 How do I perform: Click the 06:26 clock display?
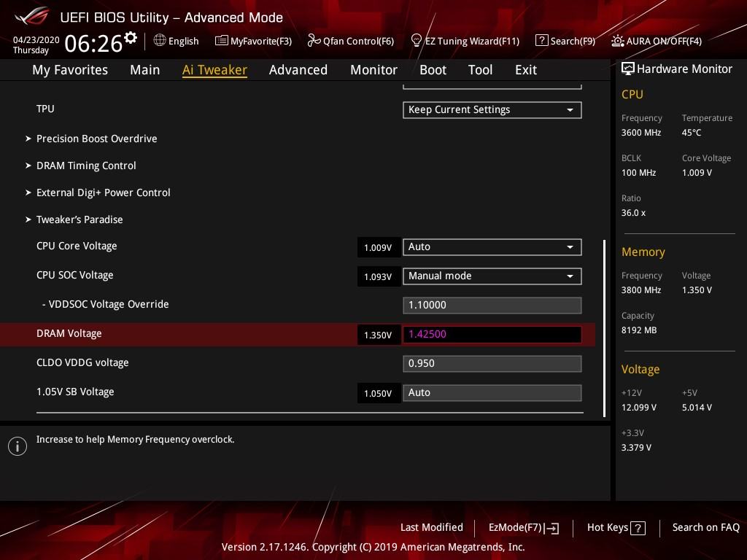tap(93, 44)
